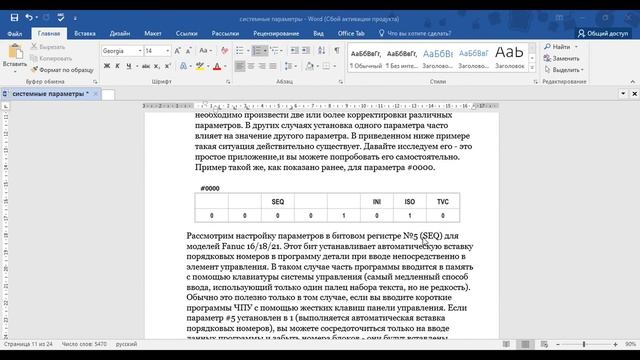The width and height of the screenshot is (640, 360).
Task: Apply yellow text highlight color
Action: click(x=200, y=66)
